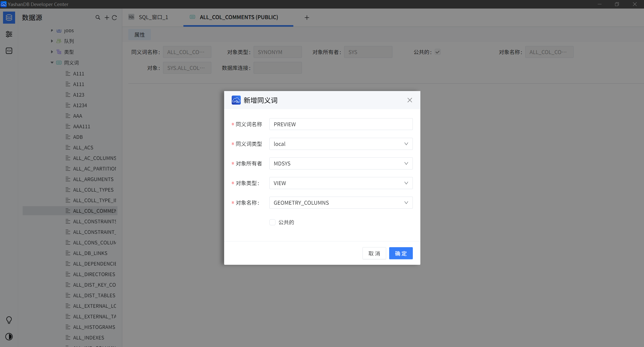Open the settings sliders sidebar icon
The width and height of the screenshot is (644, 347).
pyautogui.click(x=9, y=34)
